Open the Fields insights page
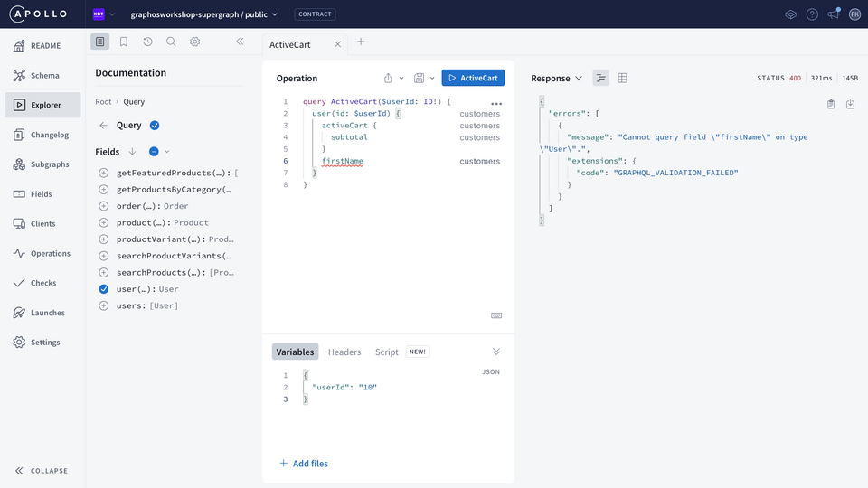The width and height of the screenshot is (868, 488). (x=42, y=194)
